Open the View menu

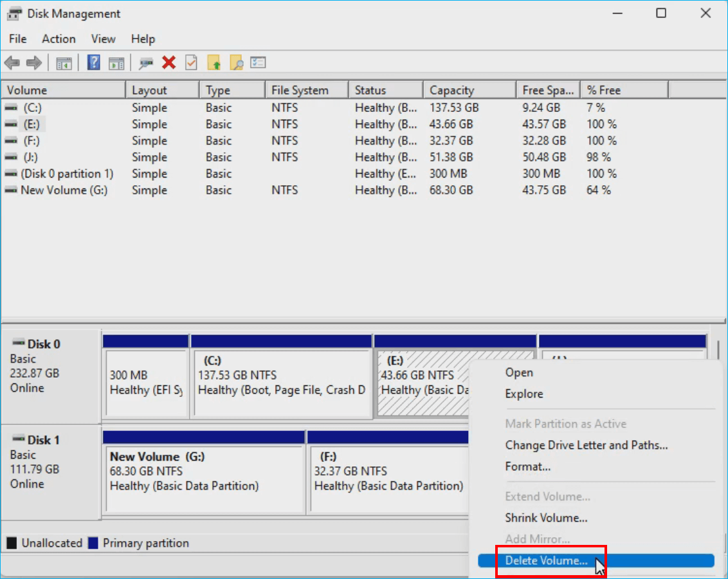pos(103,39)
